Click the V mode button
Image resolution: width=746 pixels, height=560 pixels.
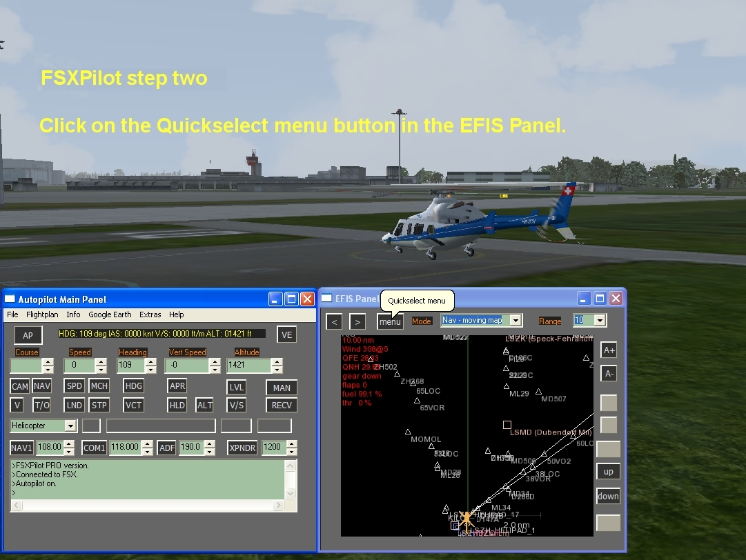17,405
